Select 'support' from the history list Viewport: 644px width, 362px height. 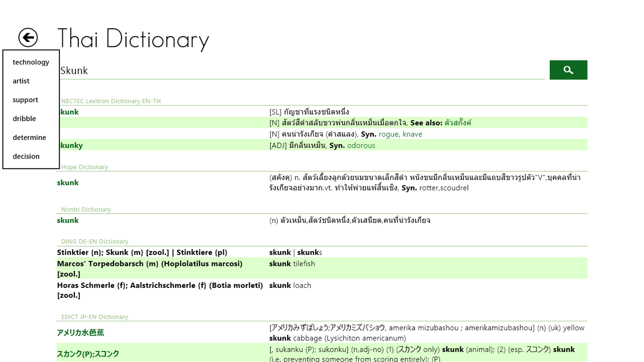(25, 100)
